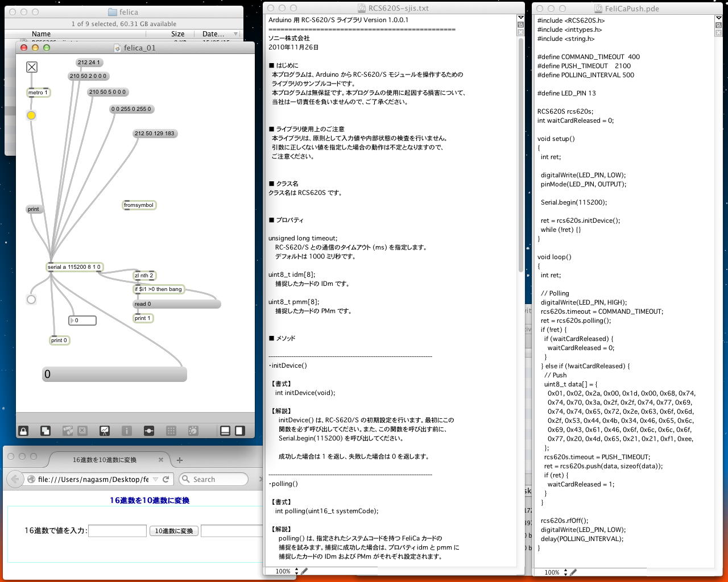Click the '210 50 5 0 0 0' message box
This screenshot has width=728, height=582.
click(x=108, y=92)
